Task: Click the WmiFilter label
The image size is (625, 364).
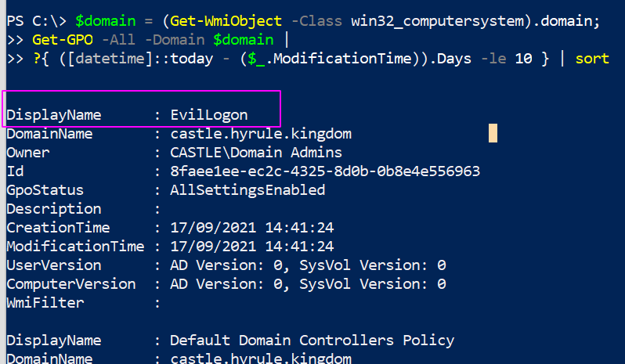Action: click(45, 303)
